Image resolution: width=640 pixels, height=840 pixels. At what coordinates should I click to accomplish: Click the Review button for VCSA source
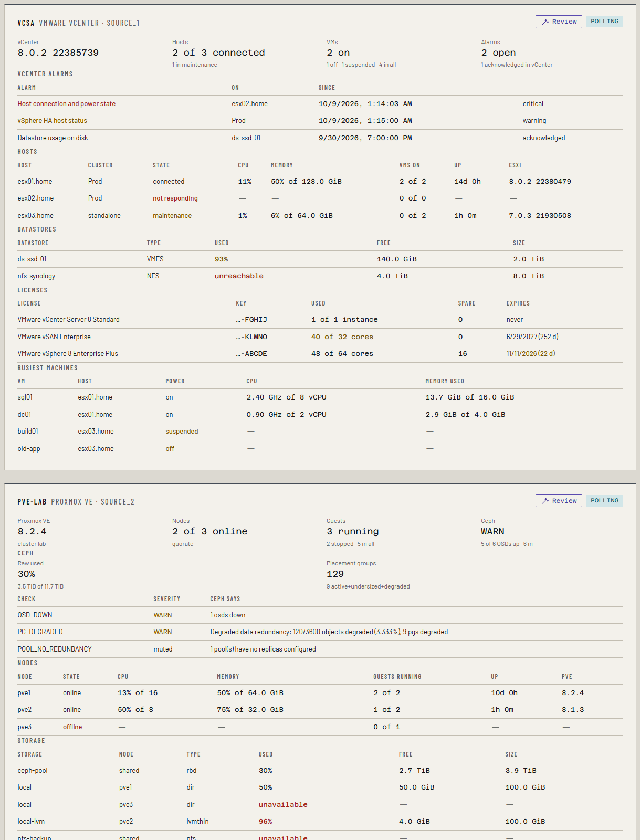pos(559,22)
